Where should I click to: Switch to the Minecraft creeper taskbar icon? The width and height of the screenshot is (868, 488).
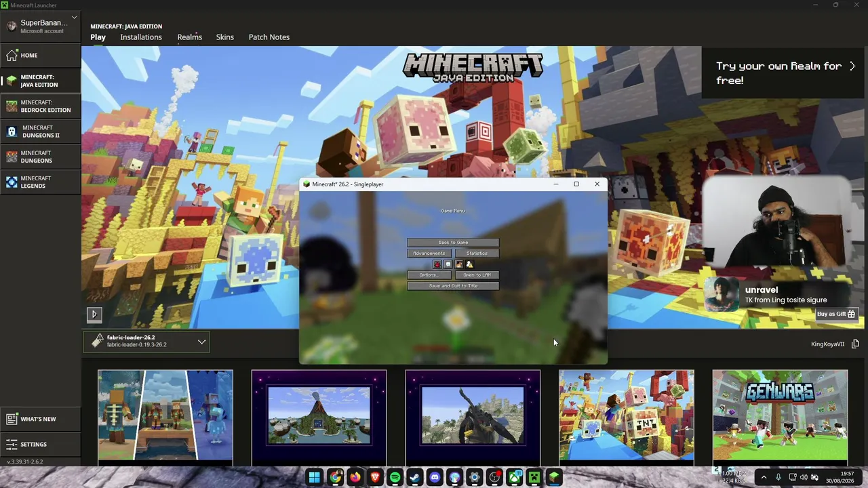pyautogui.click(x=534, y=477)
